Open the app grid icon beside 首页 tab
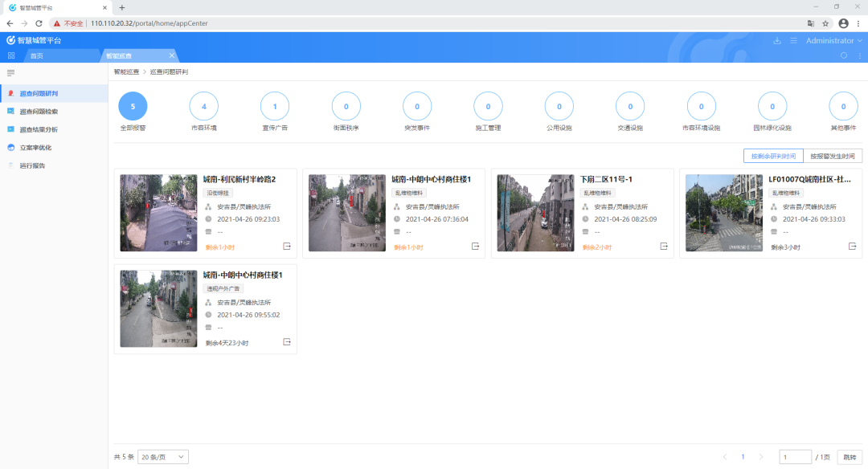868x469 pixels. pos(11,56)
